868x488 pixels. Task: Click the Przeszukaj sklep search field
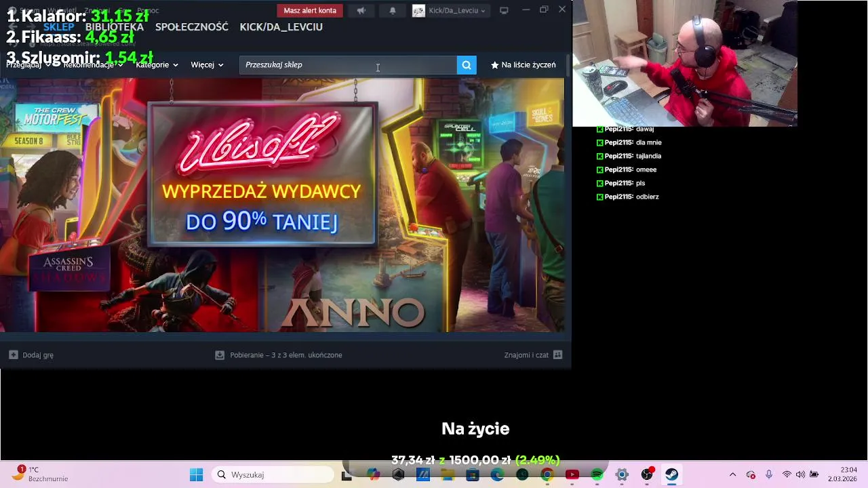coord(348,65)
